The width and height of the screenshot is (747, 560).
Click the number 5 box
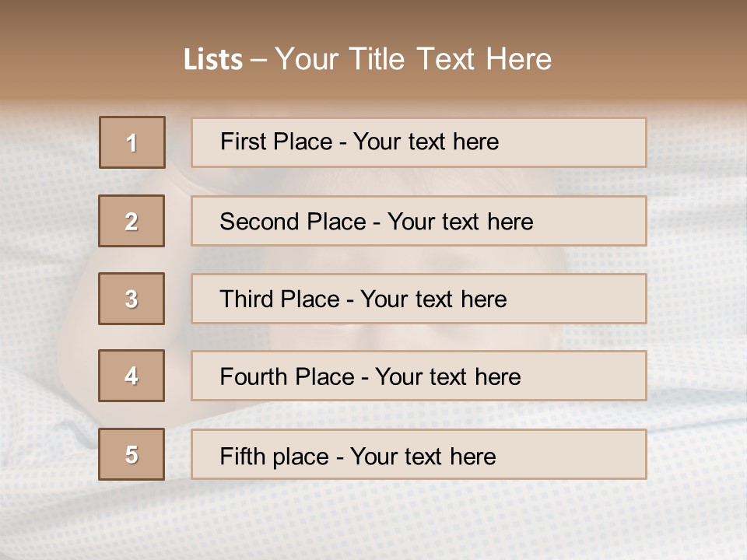132,454
